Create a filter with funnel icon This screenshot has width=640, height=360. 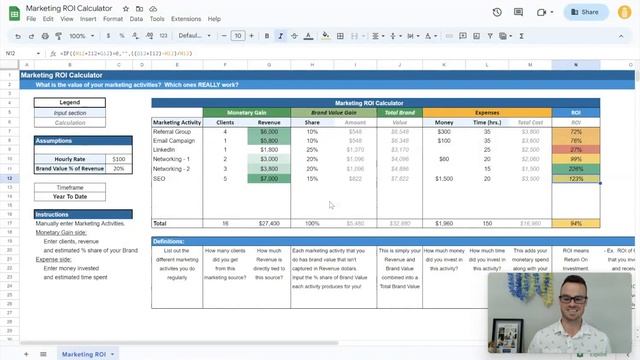click(490, 36)
